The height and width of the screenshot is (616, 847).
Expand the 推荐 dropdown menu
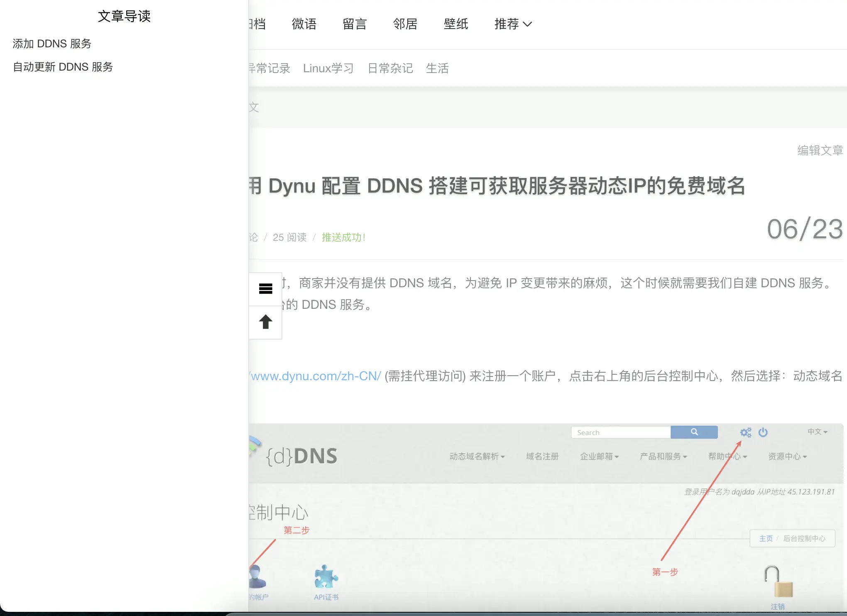pyautogui.click(x=513, y=24)
